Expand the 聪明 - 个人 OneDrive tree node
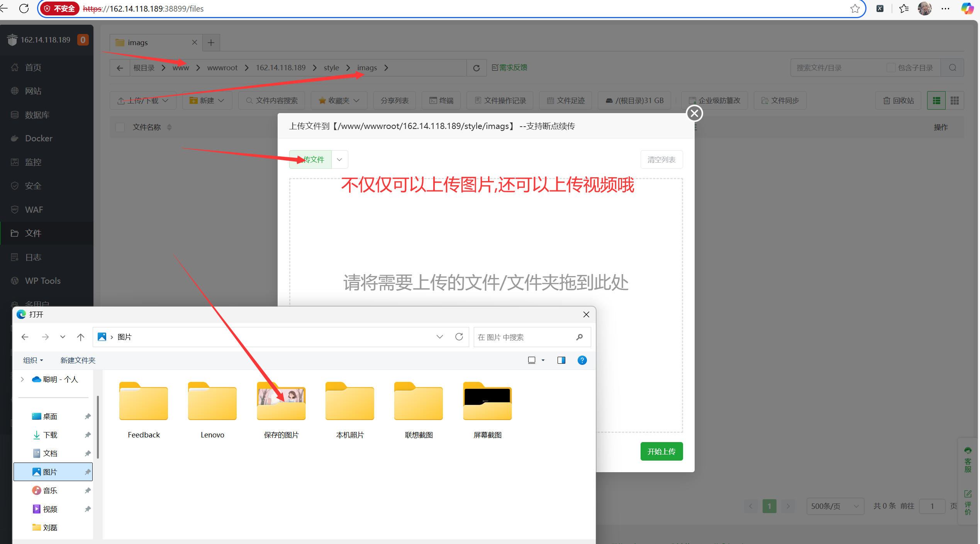This screenshot has height=544, width=980. click(22, 380)
